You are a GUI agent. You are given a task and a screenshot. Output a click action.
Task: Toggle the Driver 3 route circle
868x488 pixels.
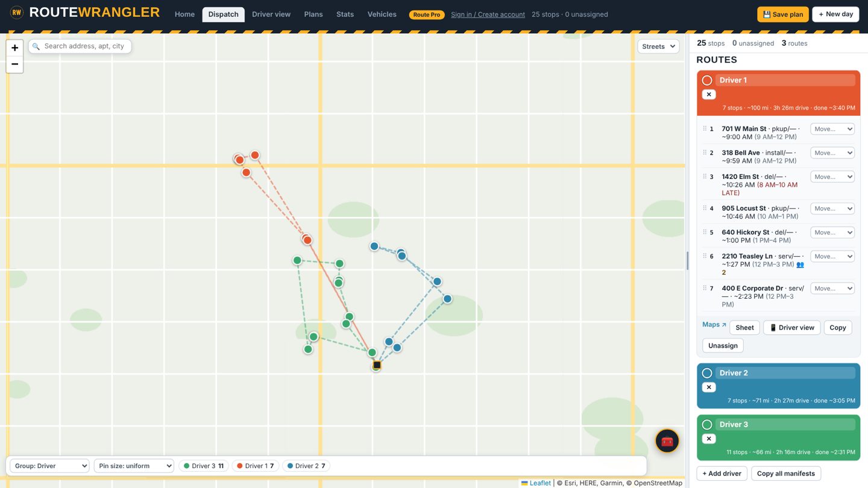click(x=707, y=425)
